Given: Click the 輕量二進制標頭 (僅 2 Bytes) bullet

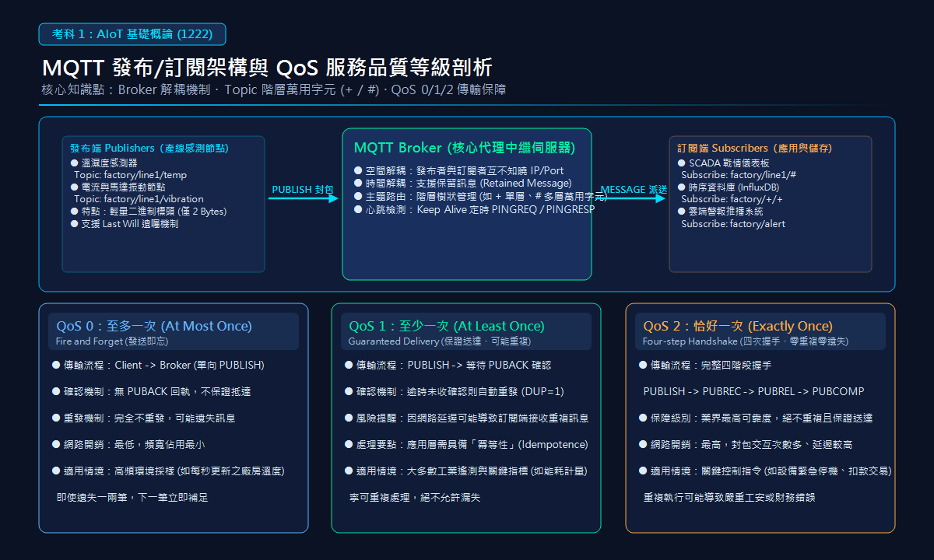Looking at the screenshot, I should click(149, 212).
